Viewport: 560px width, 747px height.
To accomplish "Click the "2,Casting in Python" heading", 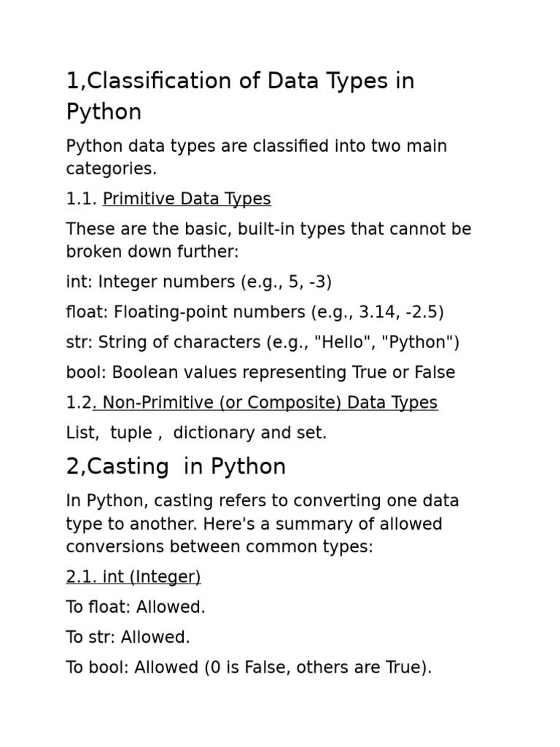I will click(x=176, y=467).
